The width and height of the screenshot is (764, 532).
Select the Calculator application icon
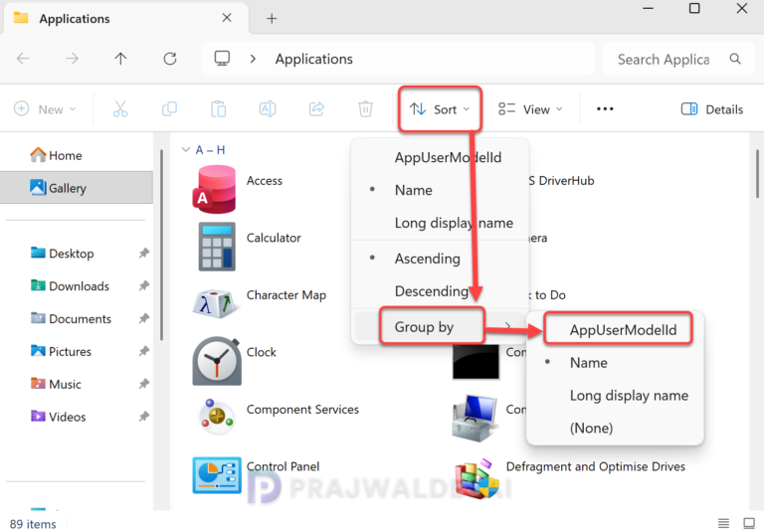point(217,246)
